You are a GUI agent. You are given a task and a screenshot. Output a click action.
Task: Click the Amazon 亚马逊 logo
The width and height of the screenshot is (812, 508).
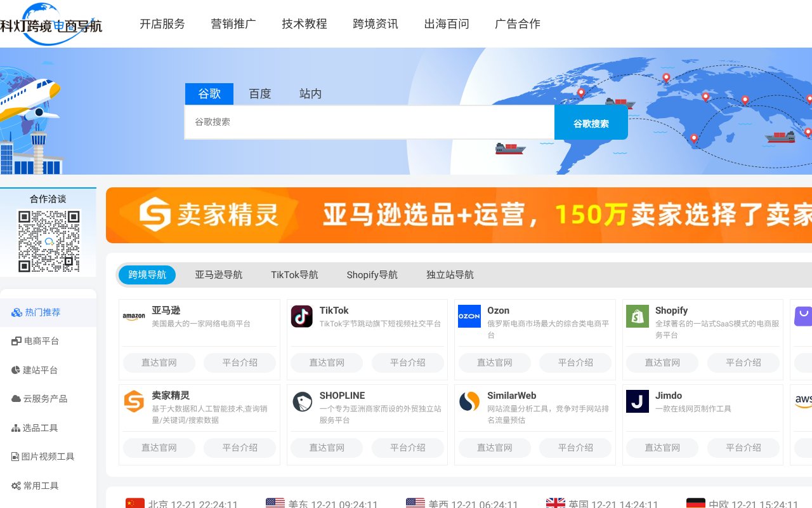(x=134, y=316)
